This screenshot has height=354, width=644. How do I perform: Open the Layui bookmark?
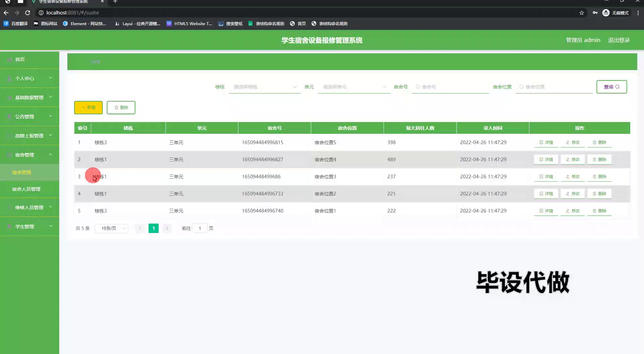pos(138,23)
